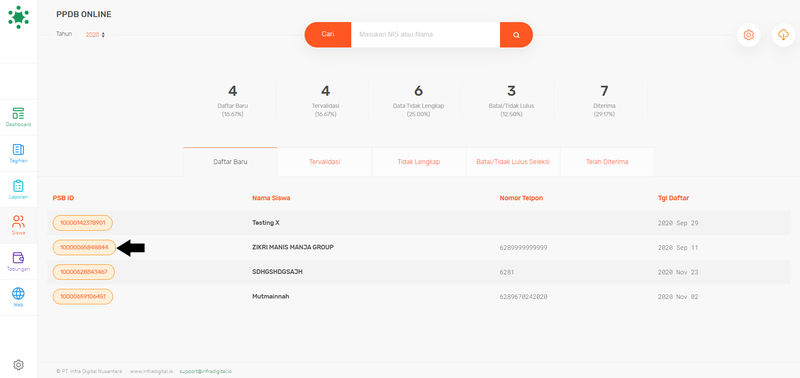800x378 pixels.
Task: Focus the NIS atau Nama search field
Action: pyautogui.click(x=425, y=35)
